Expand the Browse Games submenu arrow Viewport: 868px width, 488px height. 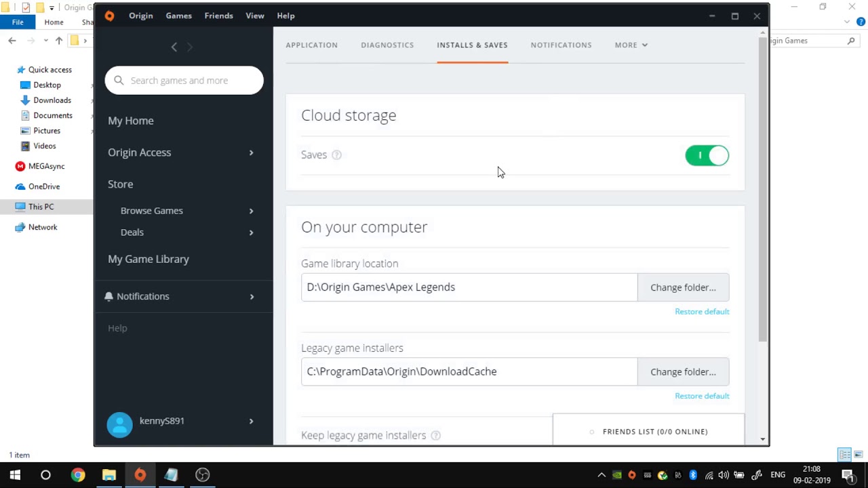pos(251,211)
